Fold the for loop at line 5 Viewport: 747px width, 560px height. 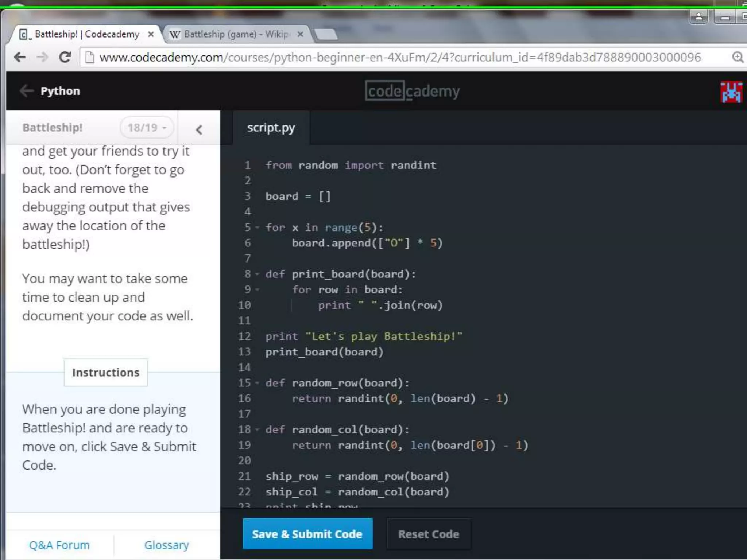click(257, 227)
